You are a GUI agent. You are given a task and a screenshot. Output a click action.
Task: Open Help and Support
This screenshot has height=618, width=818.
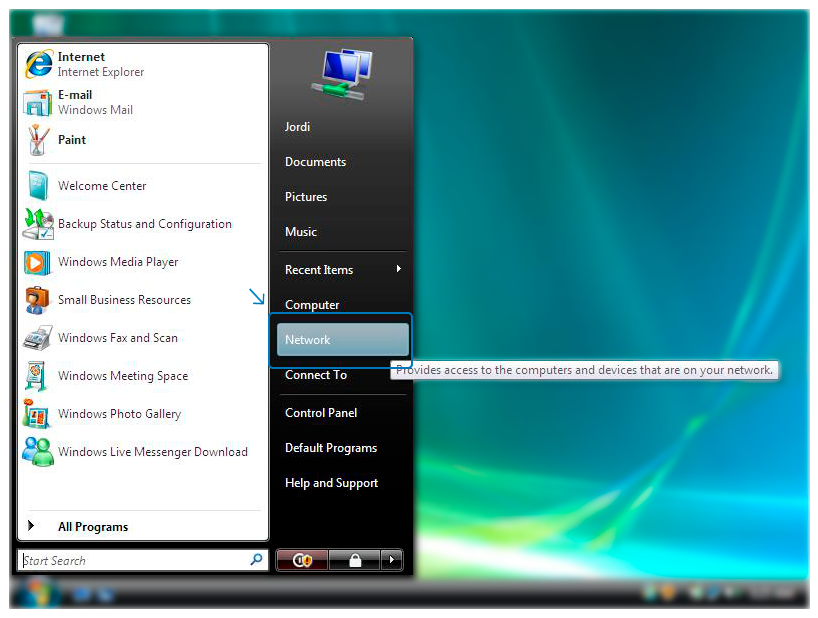coord(331,483)
